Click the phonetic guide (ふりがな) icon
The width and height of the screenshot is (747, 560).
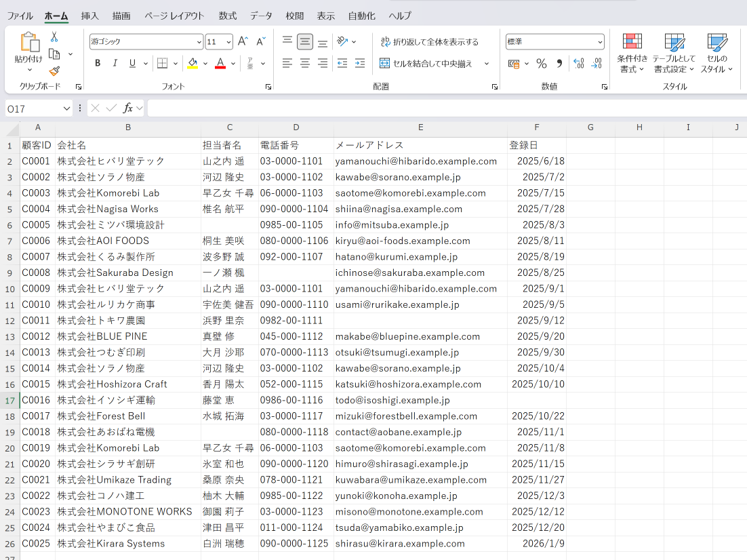coord(250,63)
